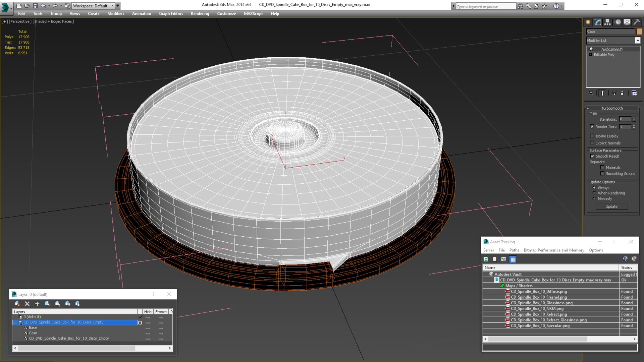Select CD_Spindle_Box_10_Diffuse.png in asset list
The width and height of the screenshot is (644, 362).
(539, 292)
